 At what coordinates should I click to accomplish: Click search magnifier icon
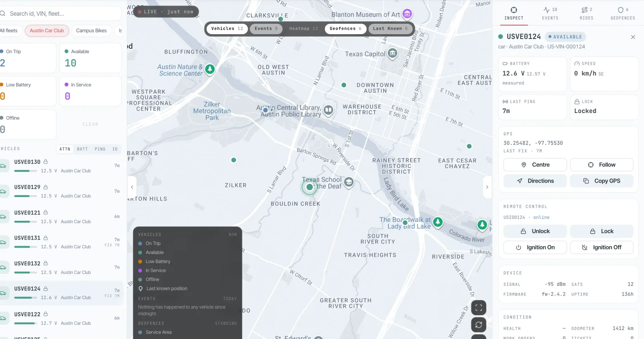coord(2,14)
